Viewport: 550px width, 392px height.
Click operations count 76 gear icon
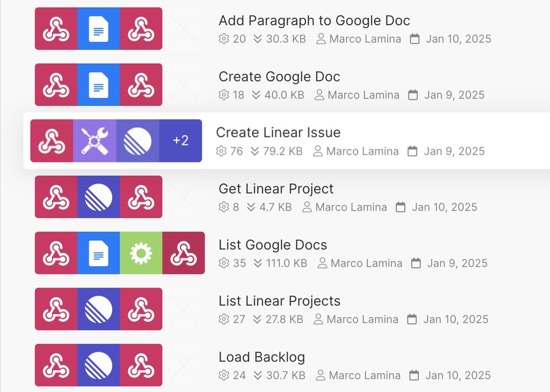click(x=222, y=151)
